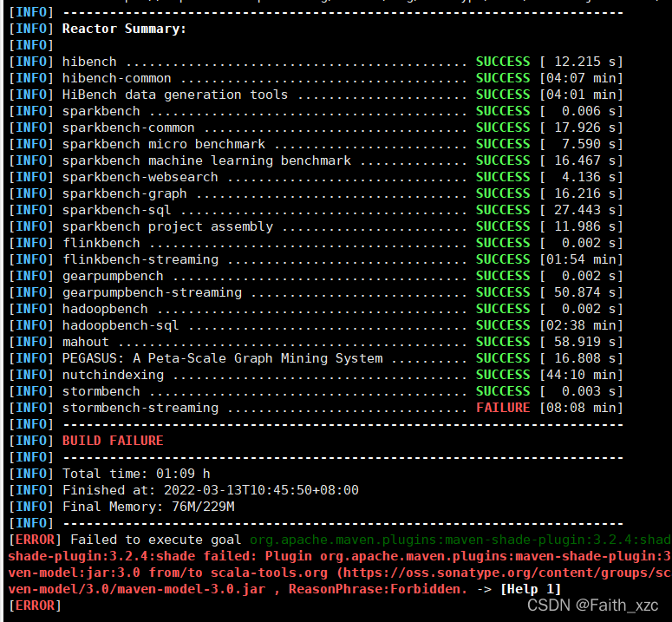
Task: Click the 'nutchindexing' module name
Action: (x=113, y=375)
